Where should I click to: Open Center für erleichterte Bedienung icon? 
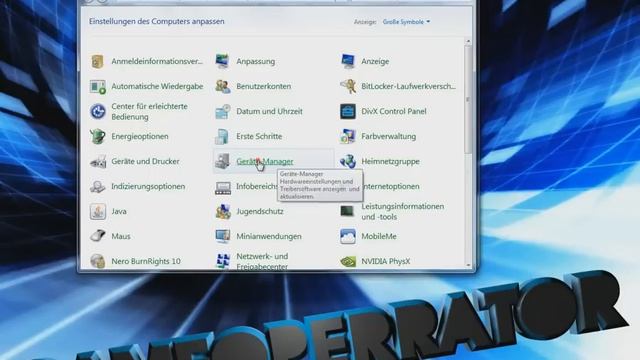(x=98, y=111)
